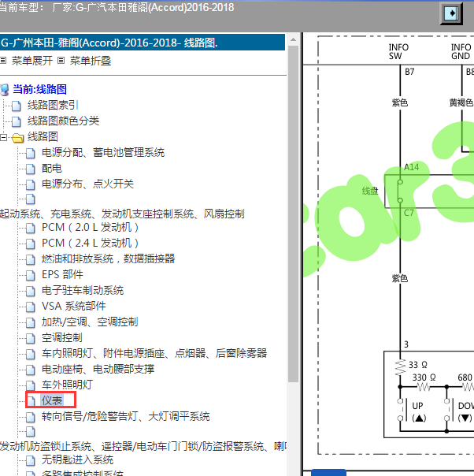474x476 pixels.
Task: Click the A14 connector label
Action: [412, 167]
